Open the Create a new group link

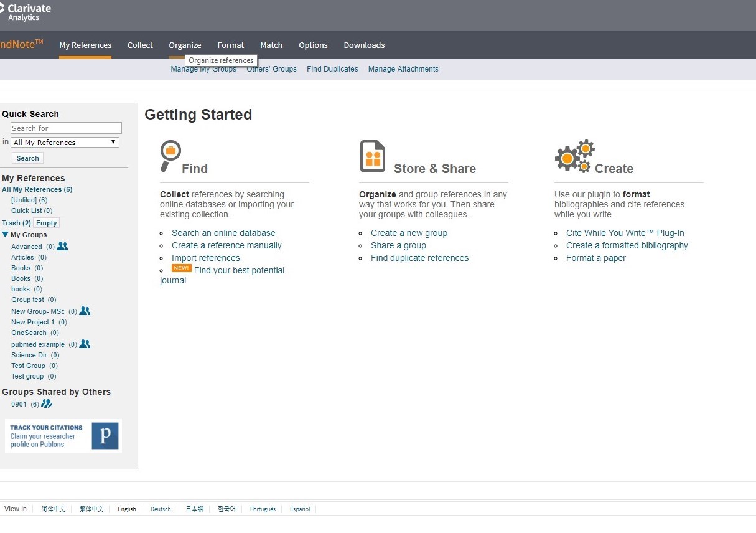[409, 233]
